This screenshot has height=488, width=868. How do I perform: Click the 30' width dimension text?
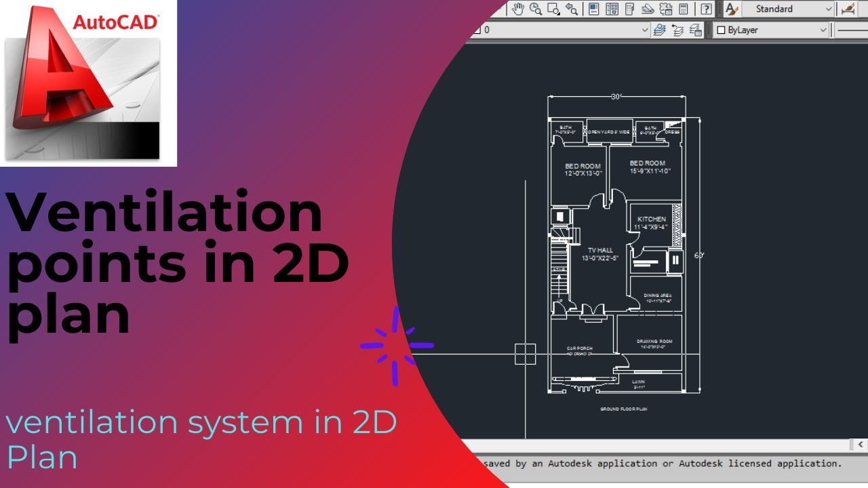pos(616,96)
